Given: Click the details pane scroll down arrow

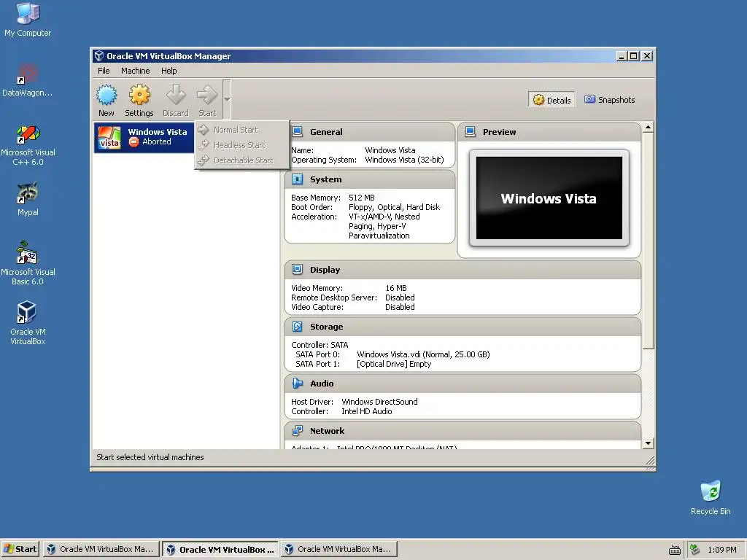Looking at the screenshot, I should pyautogui.click(x=648, y=443).
